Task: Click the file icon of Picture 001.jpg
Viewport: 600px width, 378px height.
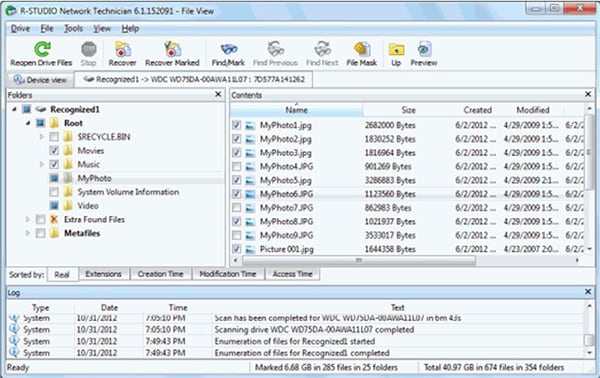Action: pyautogui.click(x=250, y=249)
